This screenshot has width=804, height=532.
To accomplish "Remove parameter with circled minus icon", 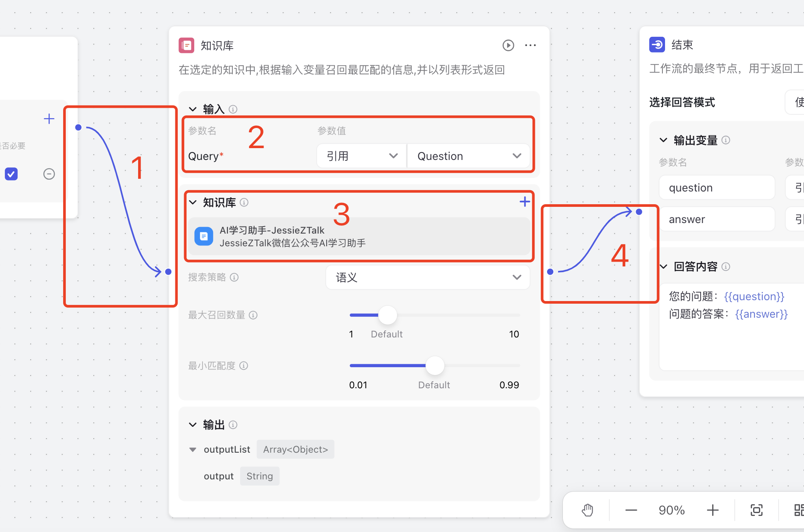I will click(x=49, y=174).
